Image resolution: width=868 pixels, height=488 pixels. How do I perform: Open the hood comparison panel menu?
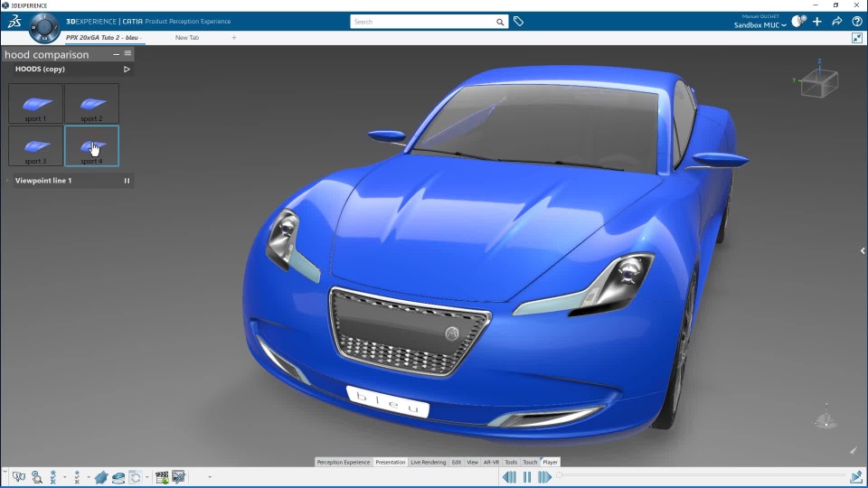point(127,54)
